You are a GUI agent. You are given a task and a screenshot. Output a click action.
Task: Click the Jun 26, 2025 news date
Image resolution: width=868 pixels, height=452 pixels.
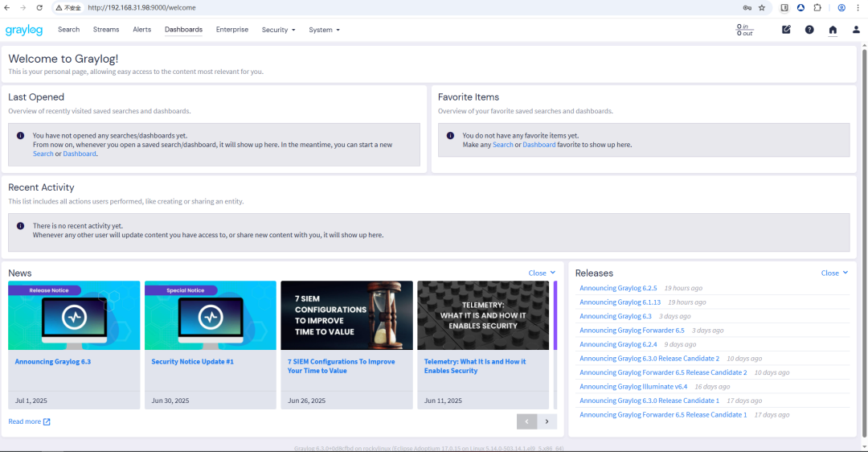point(307,401)
